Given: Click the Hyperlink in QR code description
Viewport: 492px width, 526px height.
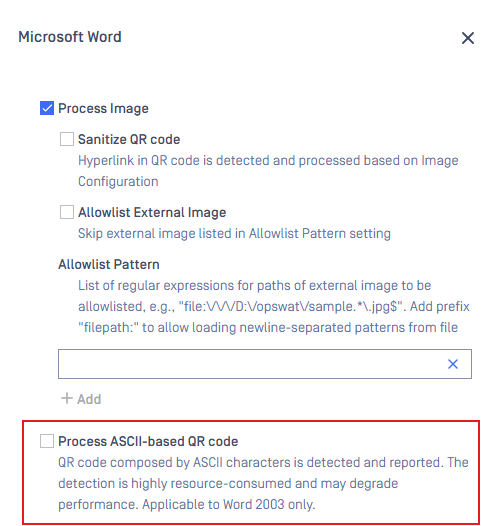Looking at the screenshot, I should 268,171.
